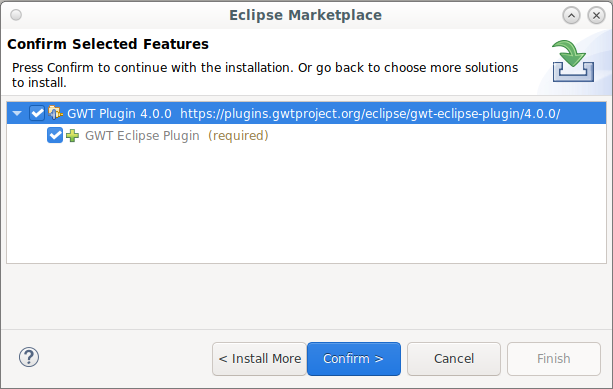Screen dimensions: 613x389
Task: Click the Eclipse Marketplace title bar text
Action: [x=305, y=15]
